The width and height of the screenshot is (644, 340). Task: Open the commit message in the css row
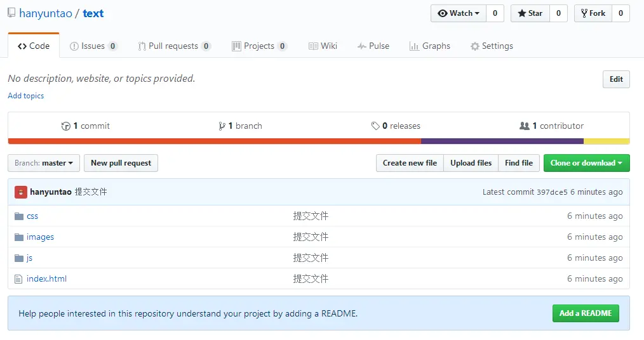(311, 216)
